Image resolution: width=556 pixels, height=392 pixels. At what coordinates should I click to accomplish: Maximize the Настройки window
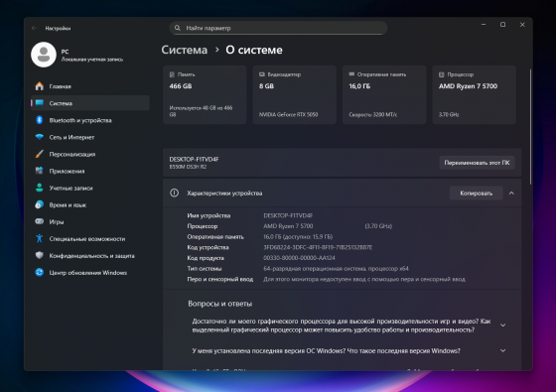(x=502, y=25)
